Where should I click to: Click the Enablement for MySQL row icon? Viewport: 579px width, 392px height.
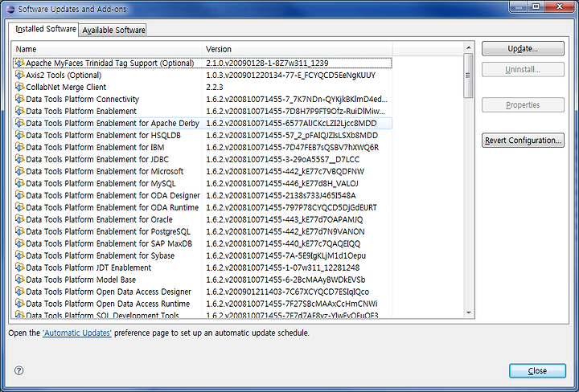tap(19, 183)
